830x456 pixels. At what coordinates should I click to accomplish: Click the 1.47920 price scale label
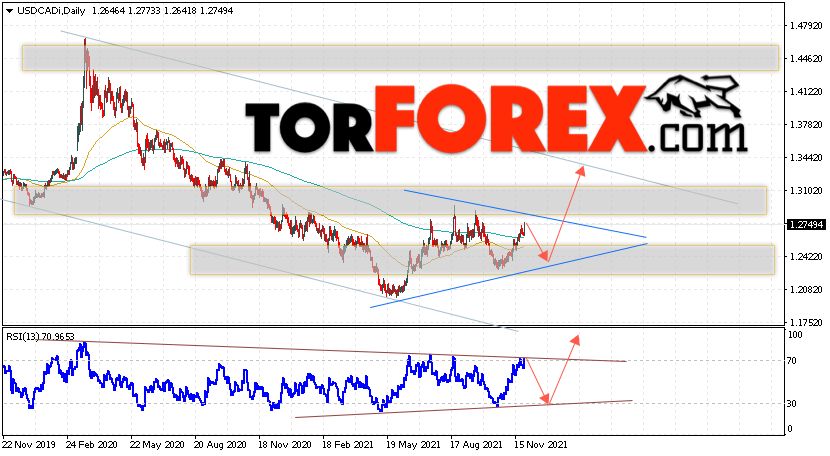pyautogui.click(x=806, y=26)
